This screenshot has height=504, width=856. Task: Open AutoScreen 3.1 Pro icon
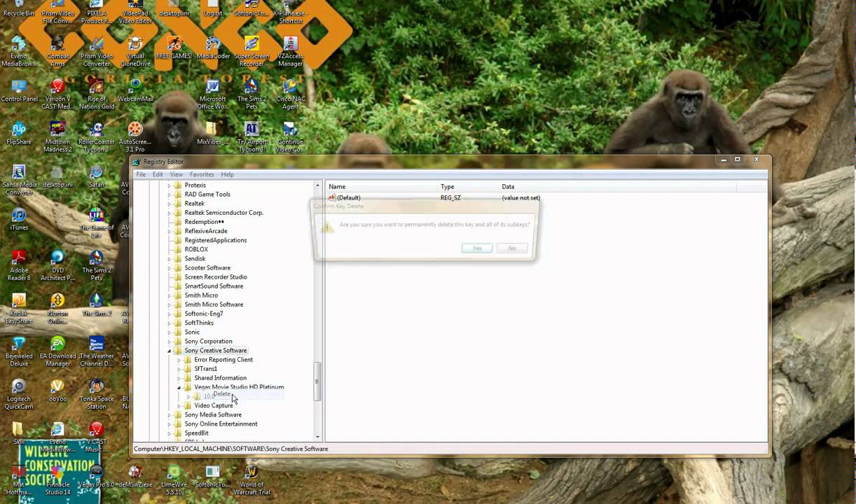135,137
